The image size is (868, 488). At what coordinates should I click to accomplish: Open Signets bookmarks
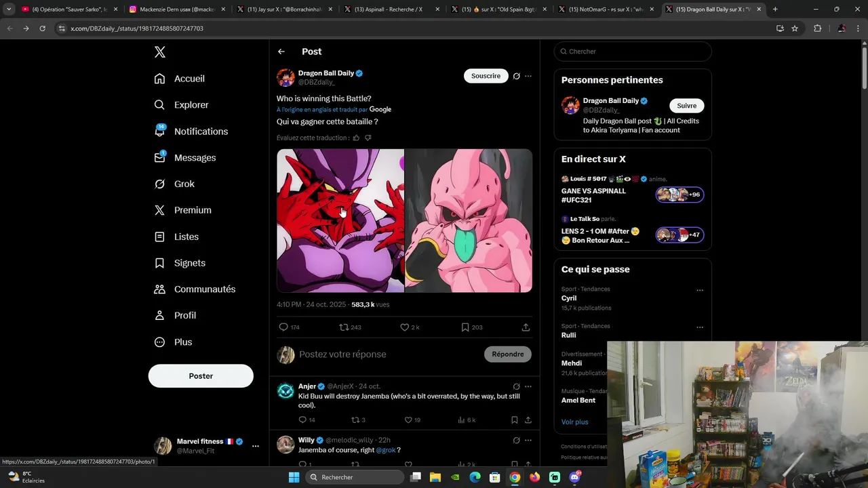pyautogui.click(x=180, y=263)
